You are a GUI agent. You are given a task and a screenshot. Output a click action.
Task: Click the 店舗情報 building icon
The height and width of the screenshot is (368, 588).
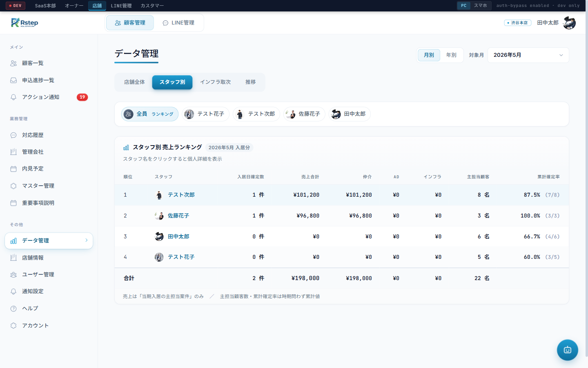(x=13, y=258)
